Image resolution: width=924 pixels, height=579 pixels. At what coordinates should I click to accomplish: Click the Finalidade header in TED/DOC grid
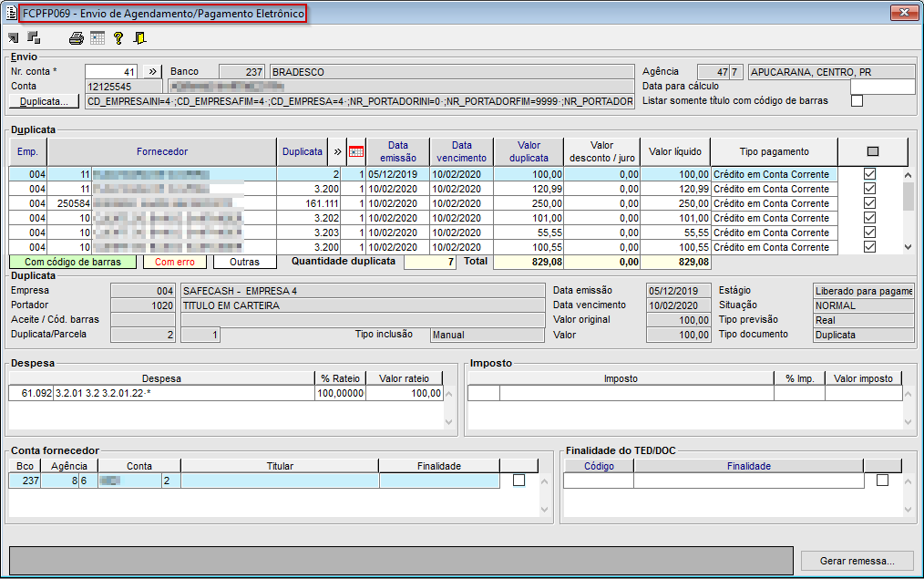(x=748, y=466)
